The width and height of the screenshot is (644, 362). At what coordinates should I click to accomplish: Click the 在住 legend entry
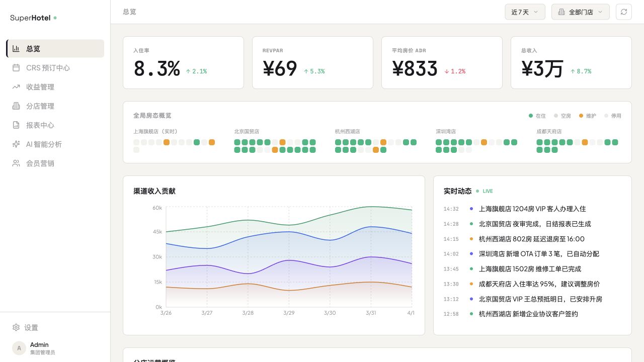[x=537, y=116]
